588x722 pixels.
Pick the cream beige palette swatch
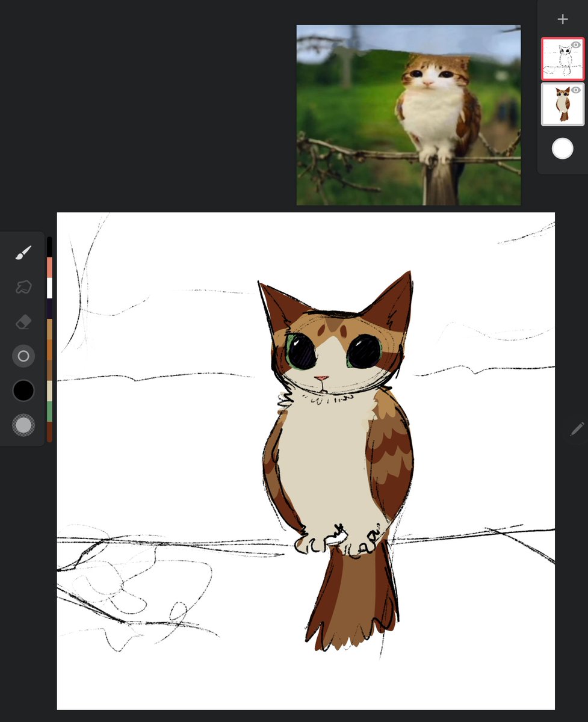pyautogui.click(x=49, y=390)
